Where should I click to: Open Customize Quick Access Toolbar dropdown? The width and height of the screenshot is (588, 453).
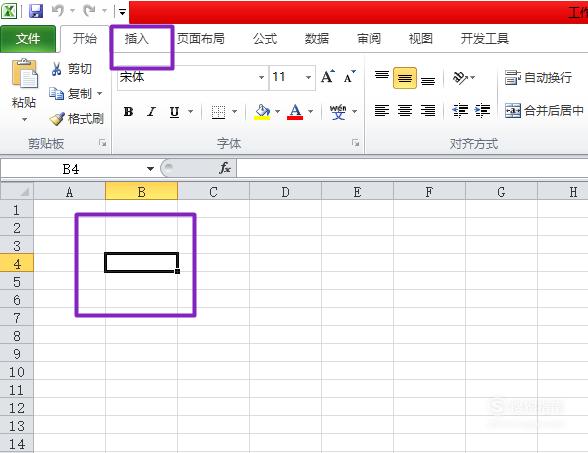coord(122,12)
